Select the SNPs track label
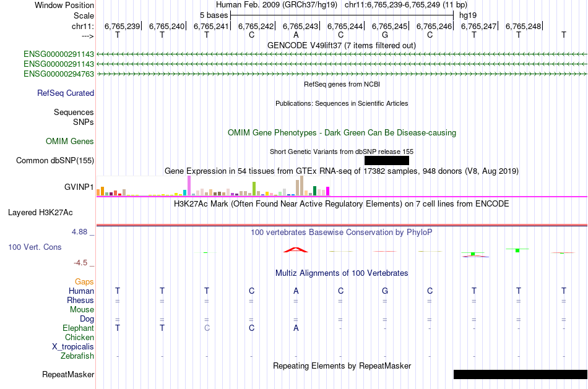This screenshot has height=389, width=588. [x=84, y=122]
